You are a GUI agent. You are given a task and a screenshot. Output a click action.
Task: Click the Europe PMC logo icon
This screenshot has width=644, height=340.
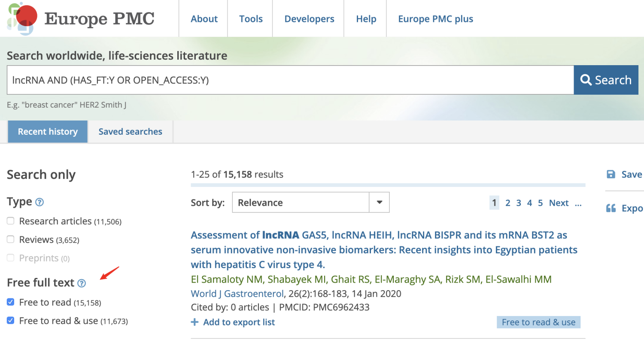[x=21, y=18]
